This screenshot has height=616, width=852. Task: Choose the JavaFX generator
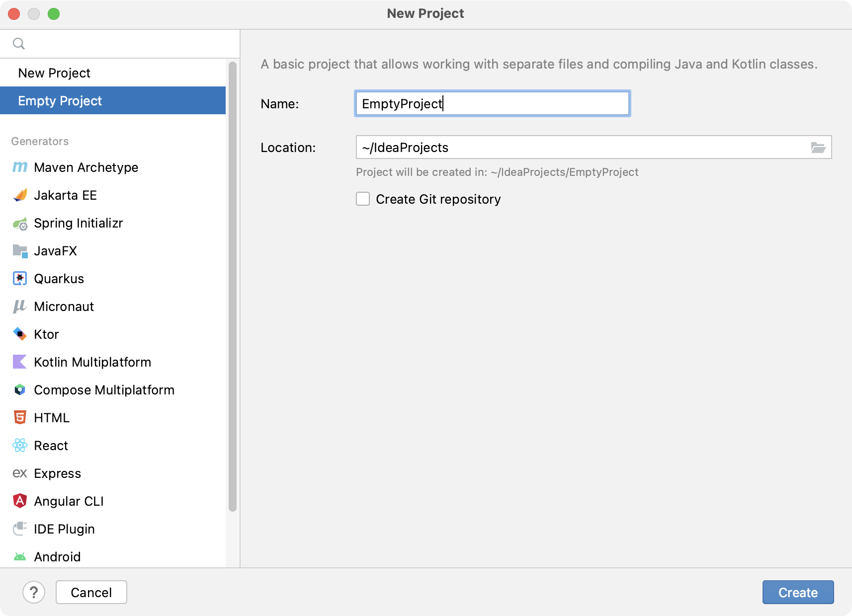click(113, 251)
